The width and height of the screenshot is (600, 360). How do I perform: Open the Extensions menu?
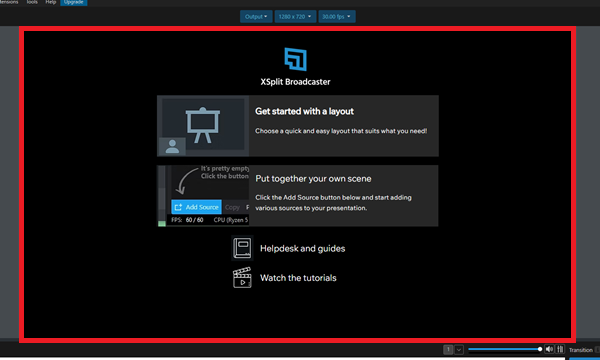9,2
